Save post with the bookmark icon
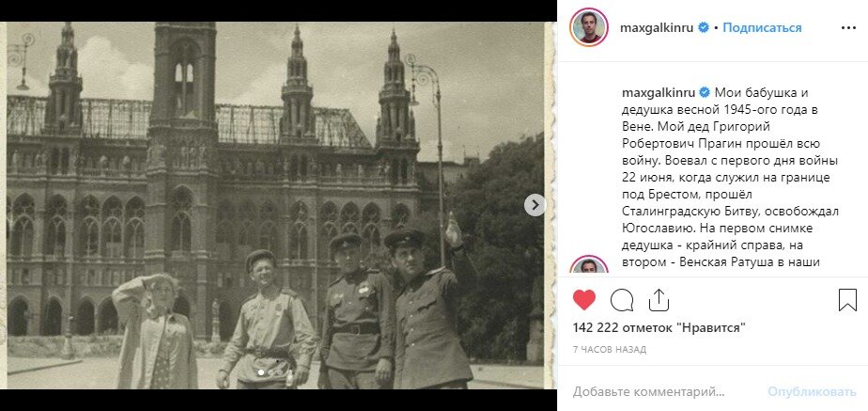 (847, 300)
